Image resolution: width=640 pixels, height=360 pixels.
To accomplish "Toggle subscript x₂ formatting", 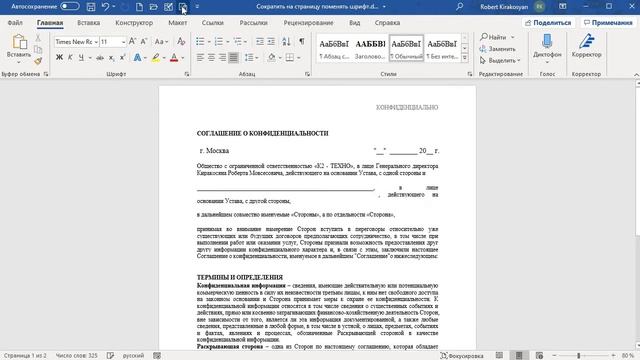I will pyautogui.click(x=111, y=58).
